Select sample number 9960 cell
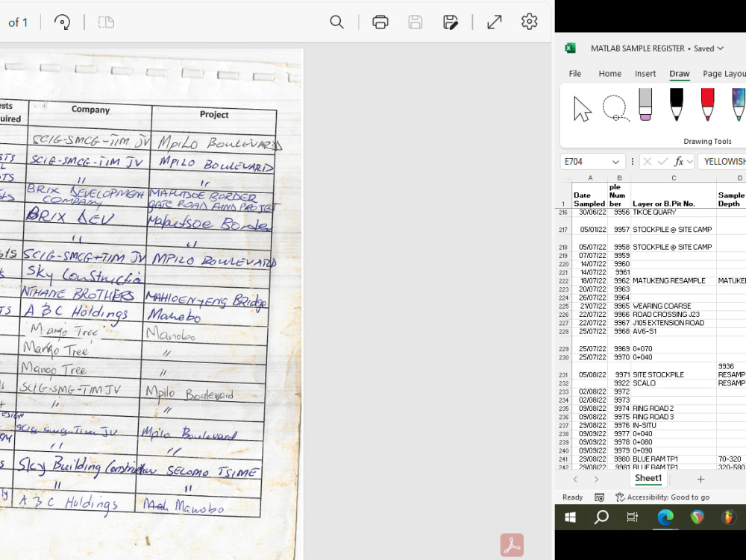Screen dimensions: 746x560 click(619, 264)
